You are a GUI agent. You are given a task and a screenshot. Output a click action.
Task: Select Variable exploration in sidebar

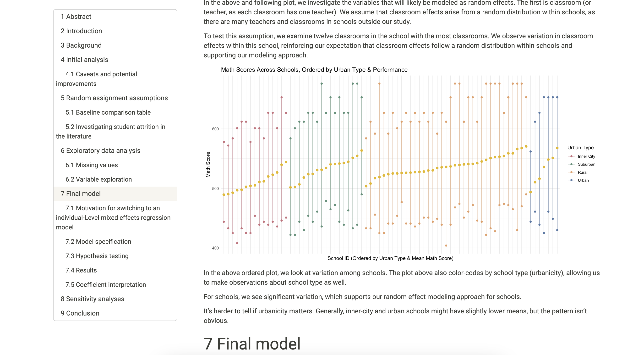tap(98, 179)
